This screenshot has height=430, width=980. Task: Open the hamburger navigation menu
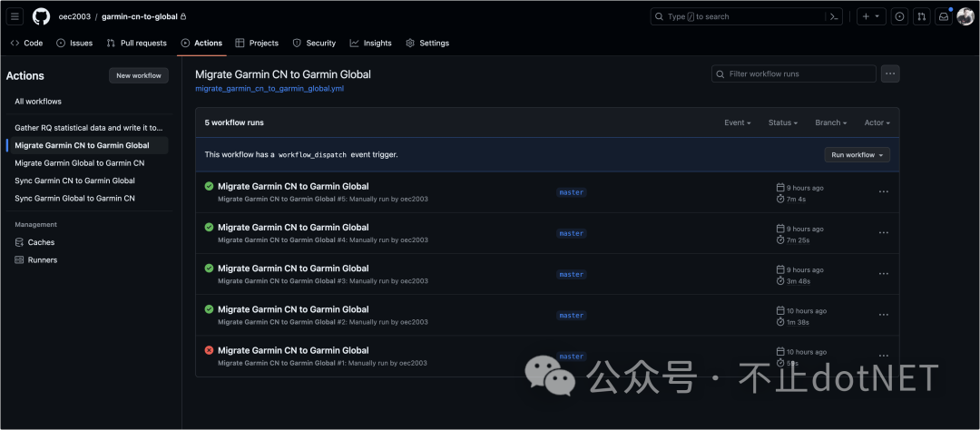point(15,17)
